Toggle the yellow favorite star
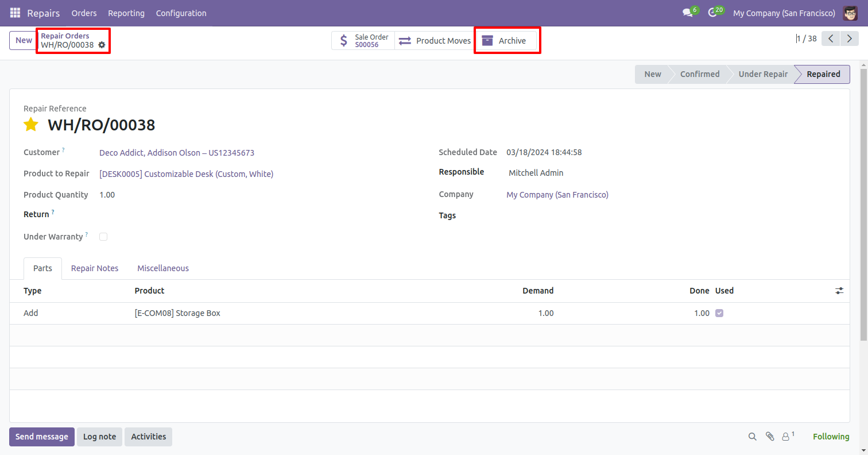 coord(31,125)
